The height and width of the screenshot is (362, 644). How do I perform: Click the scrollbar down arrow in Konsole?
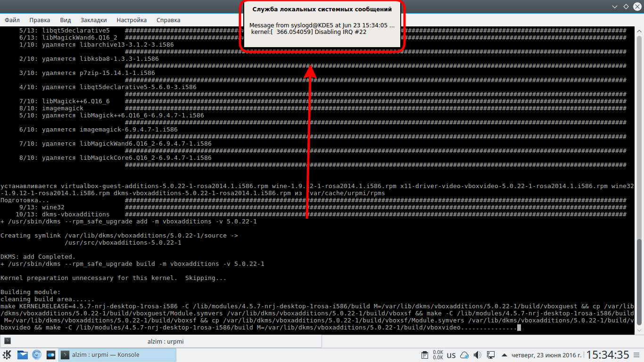click(x=640, y=330)
